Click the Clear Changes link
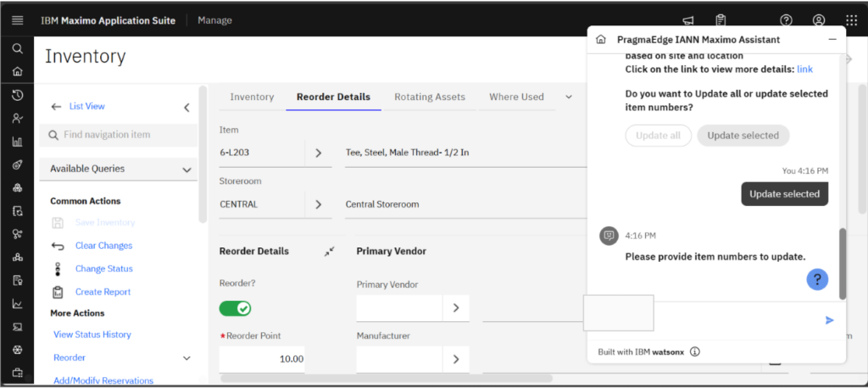This screenshot has height=388, width=868. (x=104, y=246)
